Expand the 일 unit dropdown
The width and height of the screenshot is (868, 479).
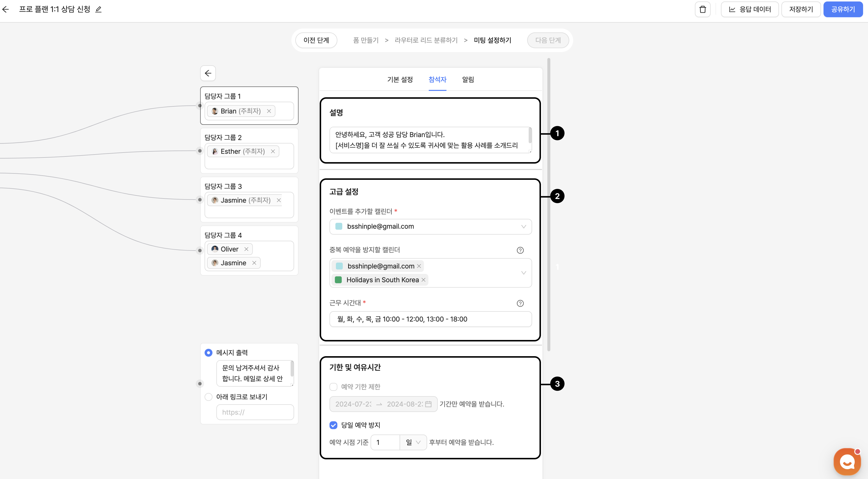(x=413, y=442)
